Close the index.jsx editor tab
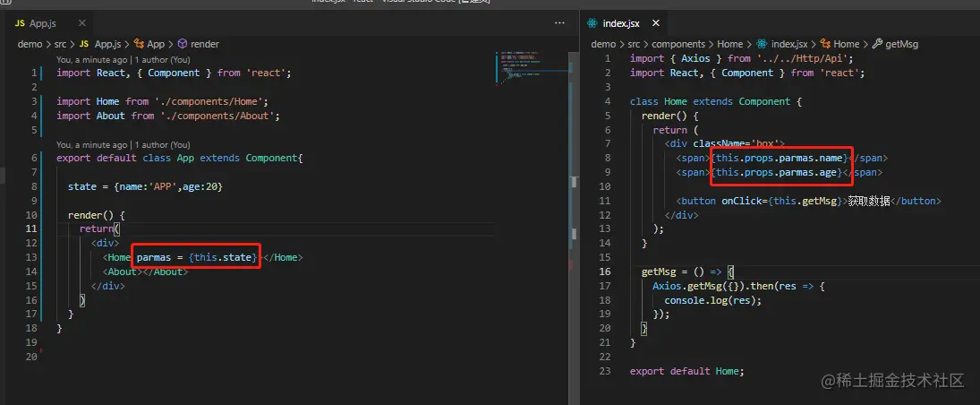Viewport: 980px width, 405px height. (655, 22)
